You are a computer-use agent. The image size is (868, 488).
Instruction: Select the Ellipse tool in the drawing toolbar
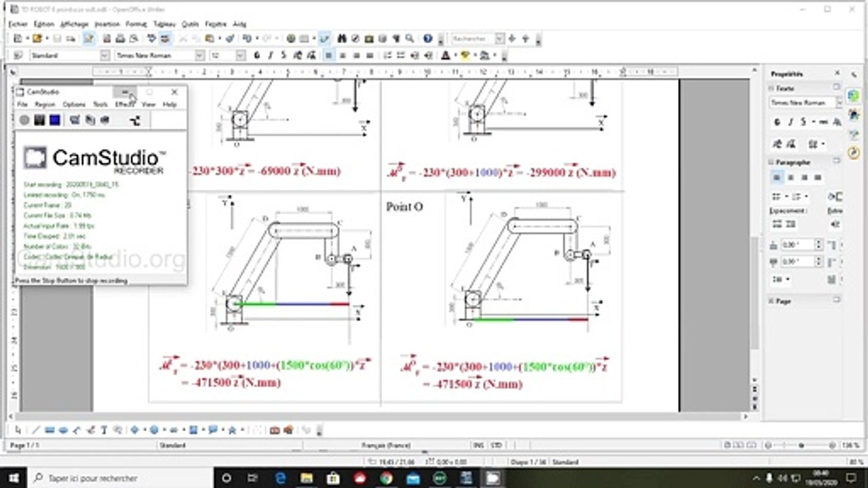coord(63,430)
